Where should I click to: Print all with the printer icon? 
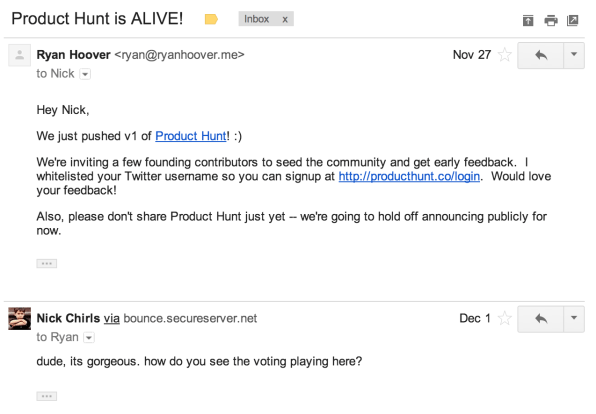pos(550,20)
